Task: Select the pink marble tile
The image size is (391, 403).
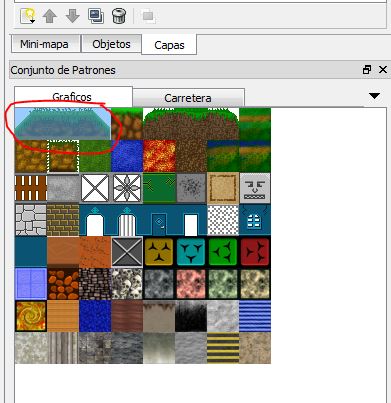Action: tap(191, 284)
